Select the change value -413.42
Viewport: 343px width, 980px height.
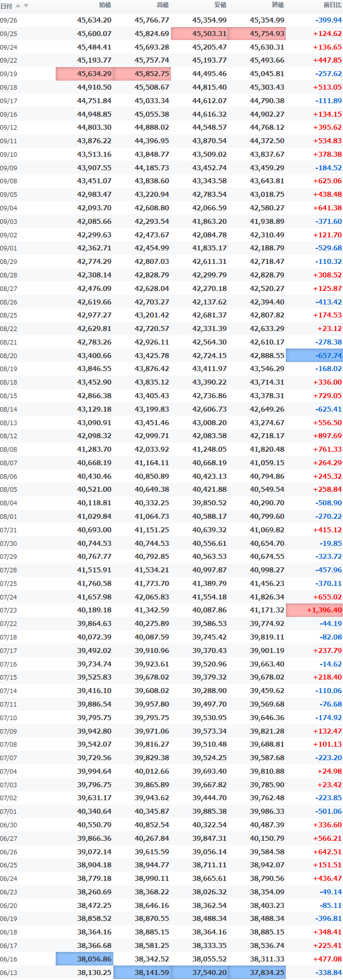click(328, 302)
